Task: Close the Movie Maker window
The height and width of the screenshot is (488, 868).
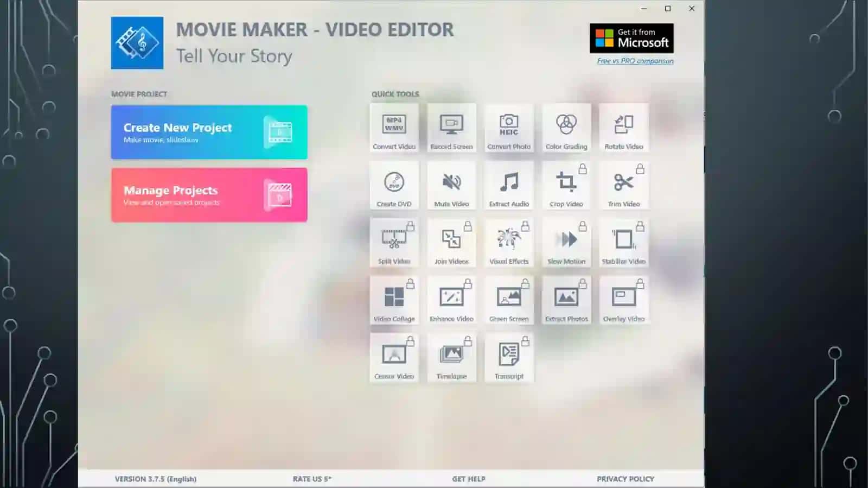Action: pyautogui.click(x=692, y=9)
